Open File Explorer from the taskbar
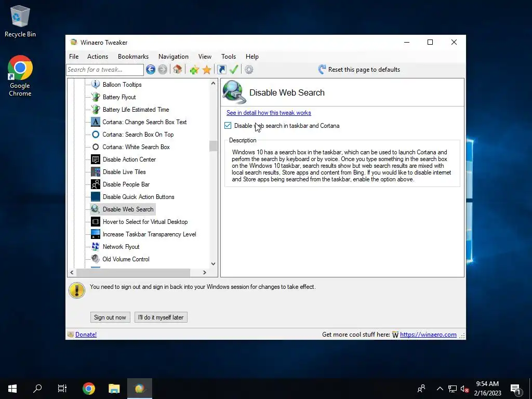The height and width of the screenshot is (399, 532). point(114,389)
